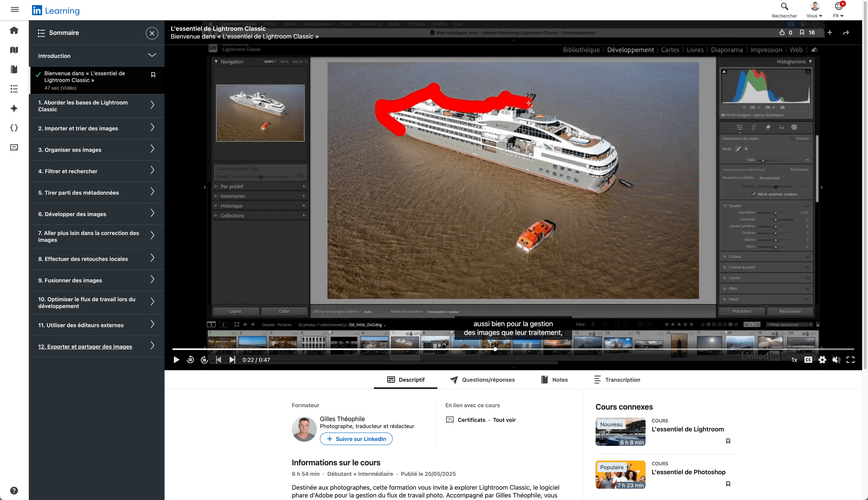Change the 1x playback speed
The image size is (868, 500).
click(x=794, y=360)
